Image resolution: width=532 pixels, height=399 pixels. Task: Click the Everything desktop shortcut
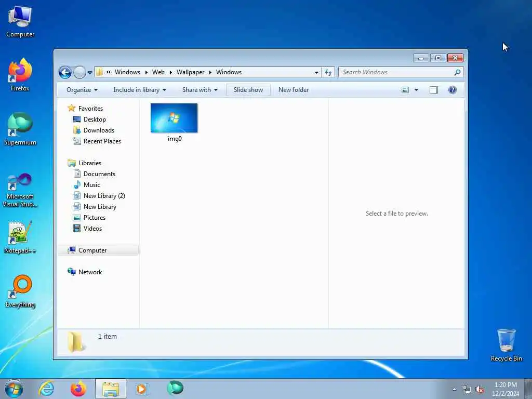click(x=20, y=291)
